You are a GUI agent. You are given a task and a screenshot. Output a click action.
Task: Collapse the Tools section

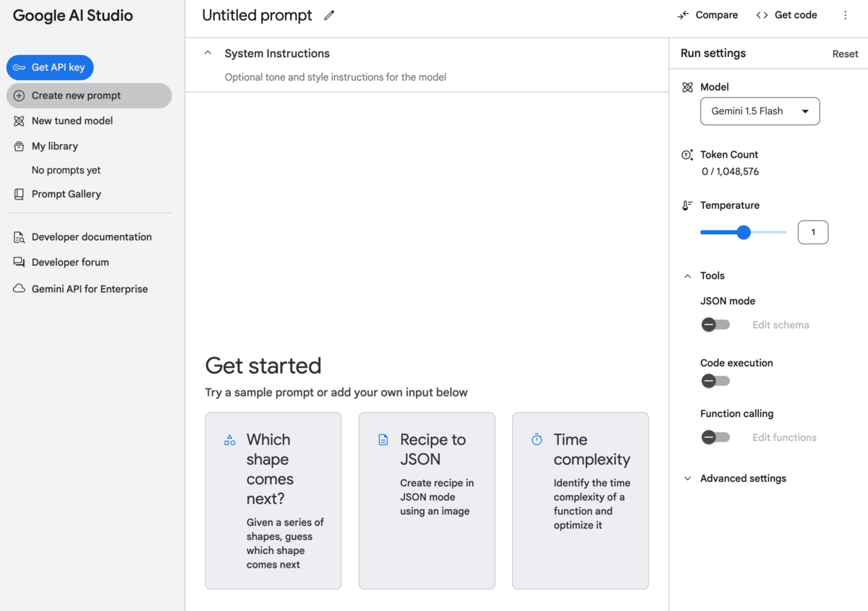[687, 275]
